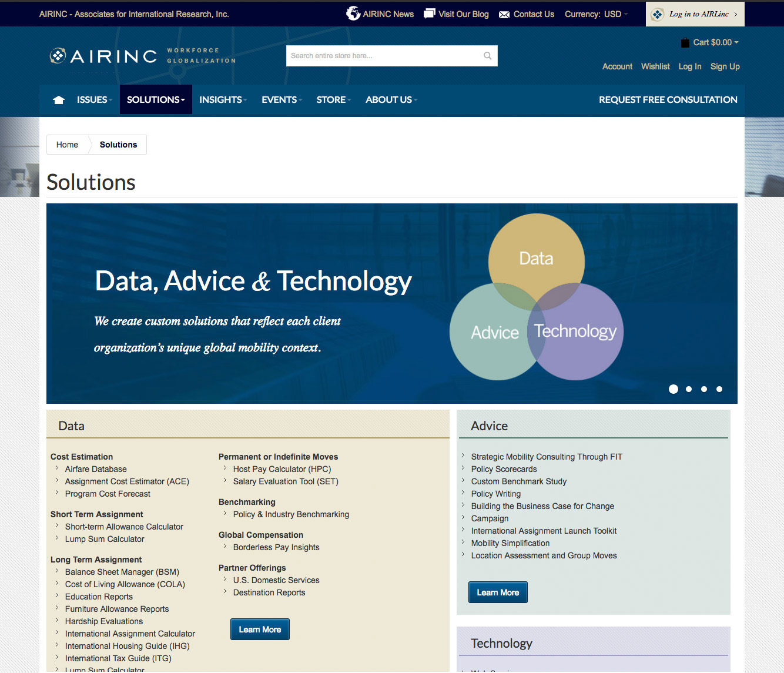Click the search magnifier icon
Screen dimensions: 784x673
[x=487, y=56]
